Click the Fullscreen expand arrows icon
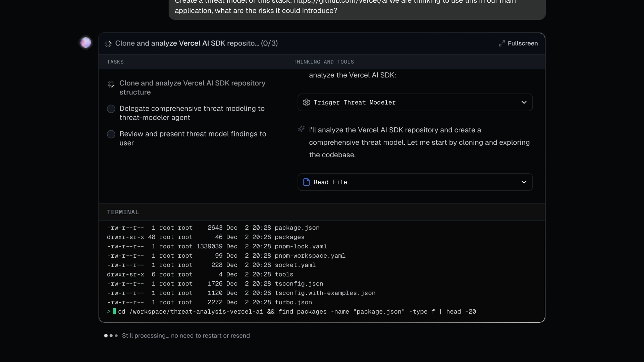The height and width of the screenshot is (362, 644). click(502, 44)
